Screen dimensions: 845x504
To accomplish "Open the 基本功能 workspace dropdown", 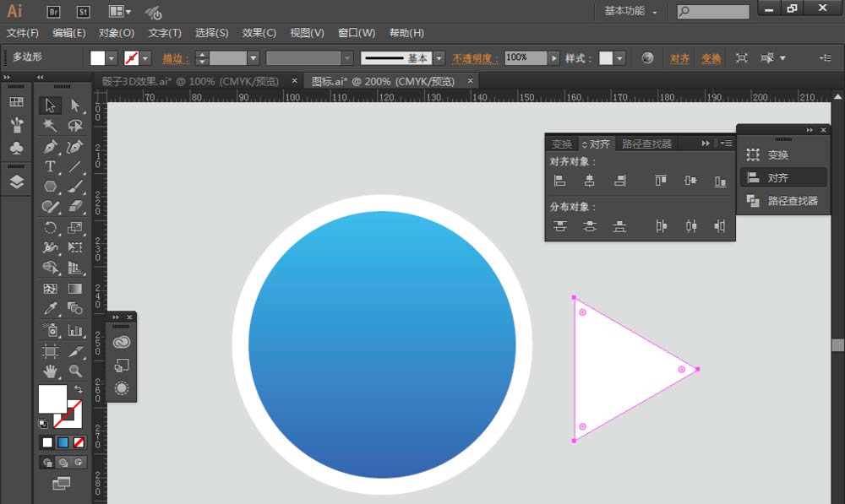I will pos(630,11).
